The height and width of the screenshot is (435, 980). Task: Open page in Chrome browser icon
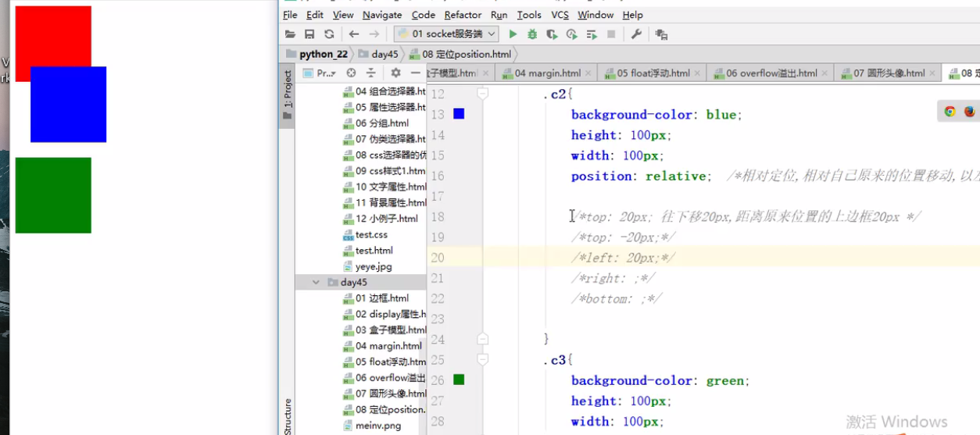[950, 111]
